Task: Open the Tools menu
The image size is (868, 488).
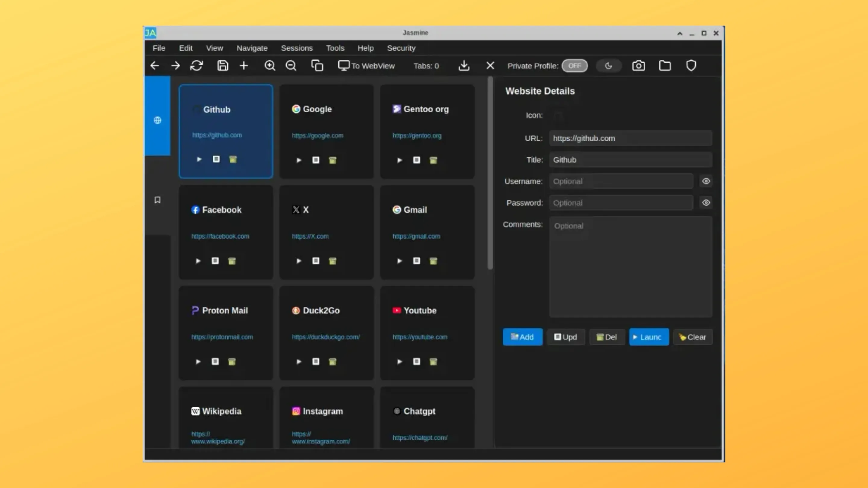Action: 335,48
